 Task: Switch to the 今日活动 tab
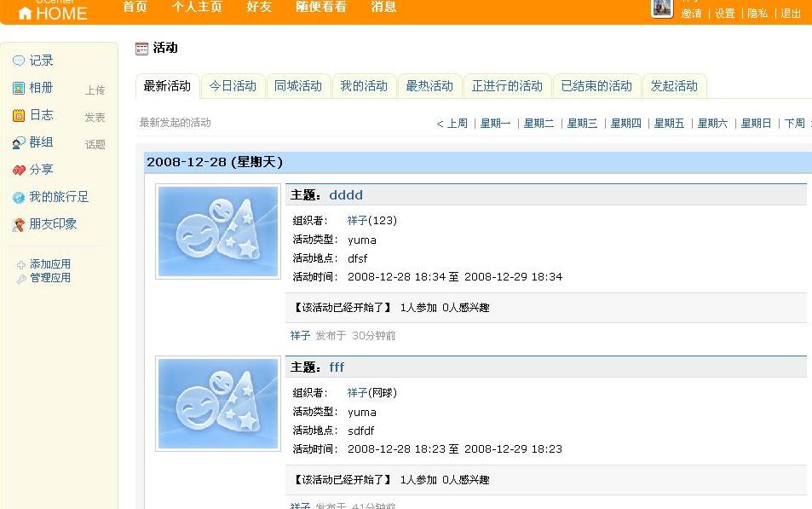pyautogui.click(x=233, y=86)
